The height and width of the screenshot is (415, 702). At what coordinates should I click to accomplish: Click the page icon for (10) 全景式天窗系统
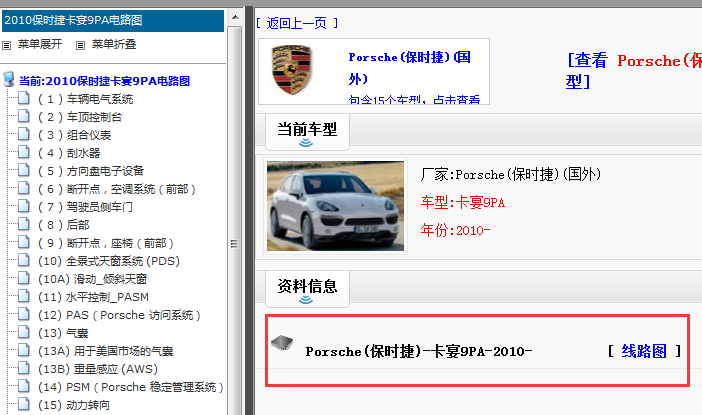[x=24, y=260]
